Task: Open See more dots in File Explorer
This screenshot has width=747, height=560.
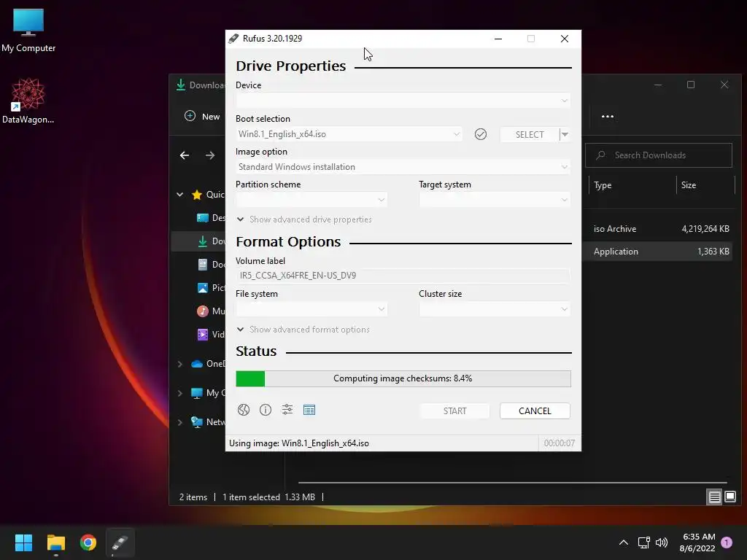Action: click(x=608, y=116)
